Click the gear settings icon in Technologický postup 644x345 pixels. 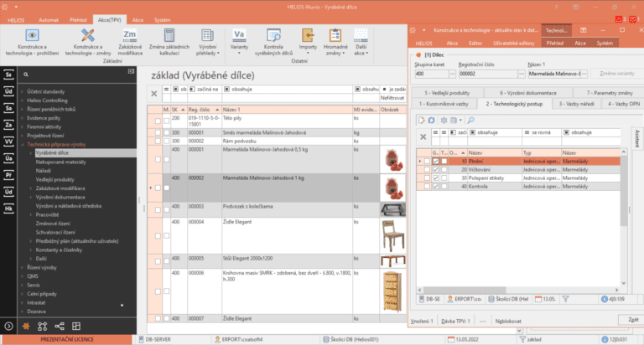(444, 121)
